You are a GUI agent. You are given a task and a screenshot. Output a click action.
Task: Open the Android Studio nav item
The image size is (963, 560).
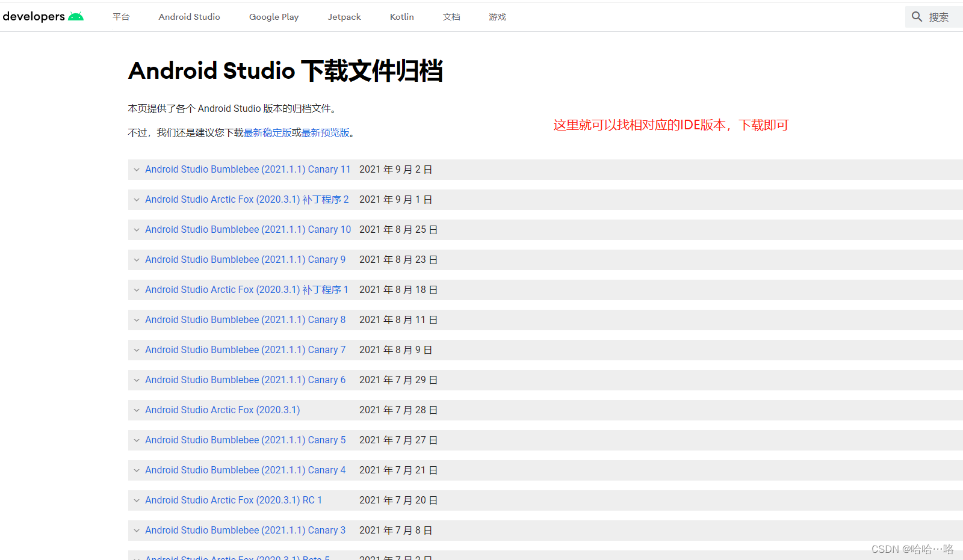[190, 17]
